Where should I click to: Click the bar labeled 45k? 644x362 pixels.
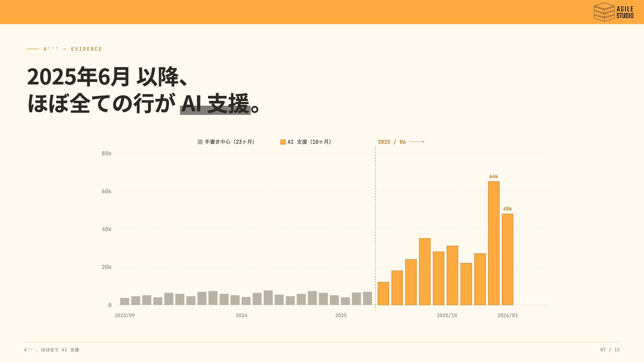click(507, 259)
